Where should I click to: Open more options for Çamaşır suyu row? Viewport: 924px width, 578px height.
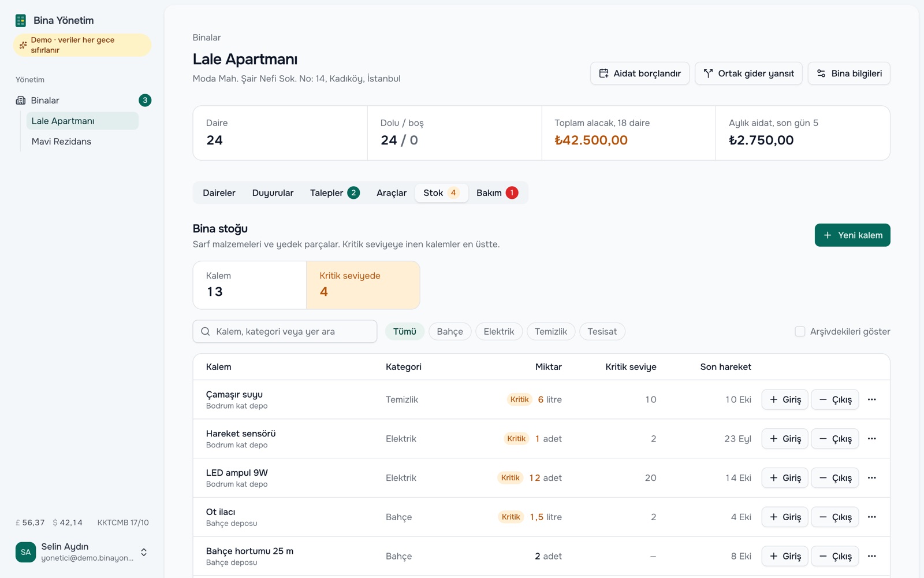pos(872,399)
